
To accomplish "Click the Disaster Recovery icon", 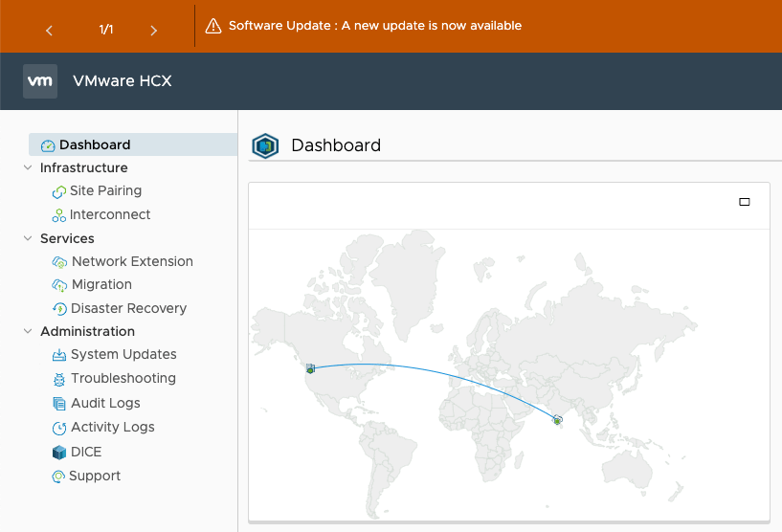I will point(59,309).
